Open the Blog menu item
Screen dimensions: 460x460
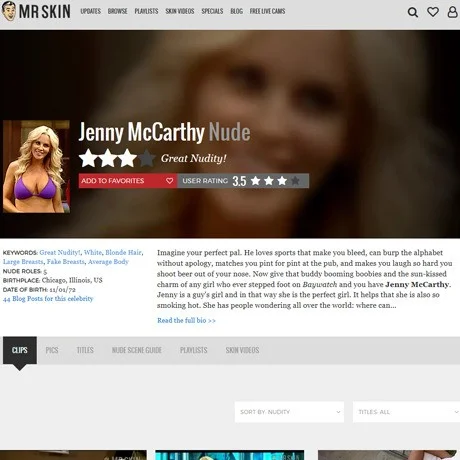[236, 11]
